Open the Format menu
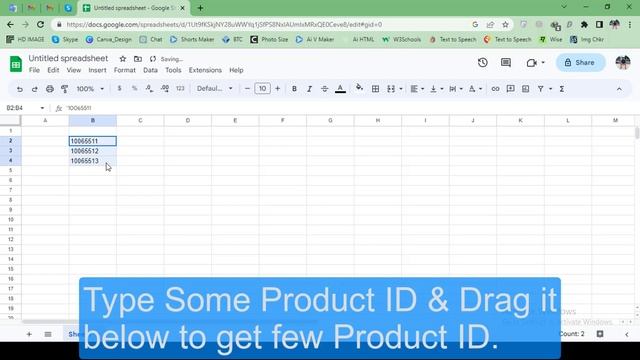The image size is (640, 360). (x=124, y=70)
